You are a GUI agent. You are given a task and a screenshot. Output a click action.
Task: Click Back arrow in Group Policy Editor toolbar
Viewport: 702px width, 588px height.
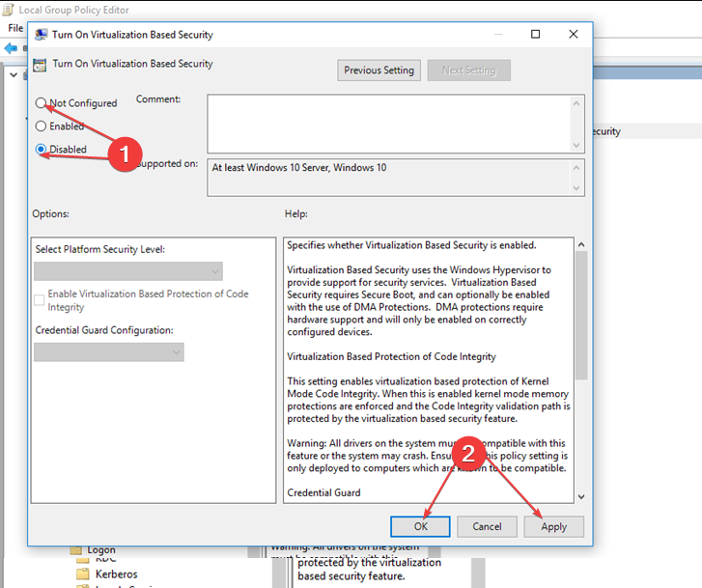pyautogui.click(x=11, y=48)
